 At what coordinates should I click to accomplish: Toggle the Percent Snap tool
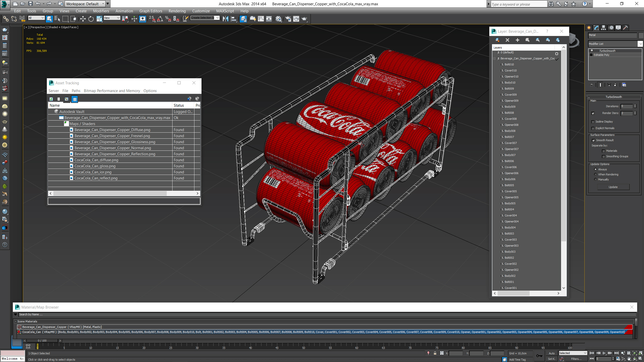point(168,19)
